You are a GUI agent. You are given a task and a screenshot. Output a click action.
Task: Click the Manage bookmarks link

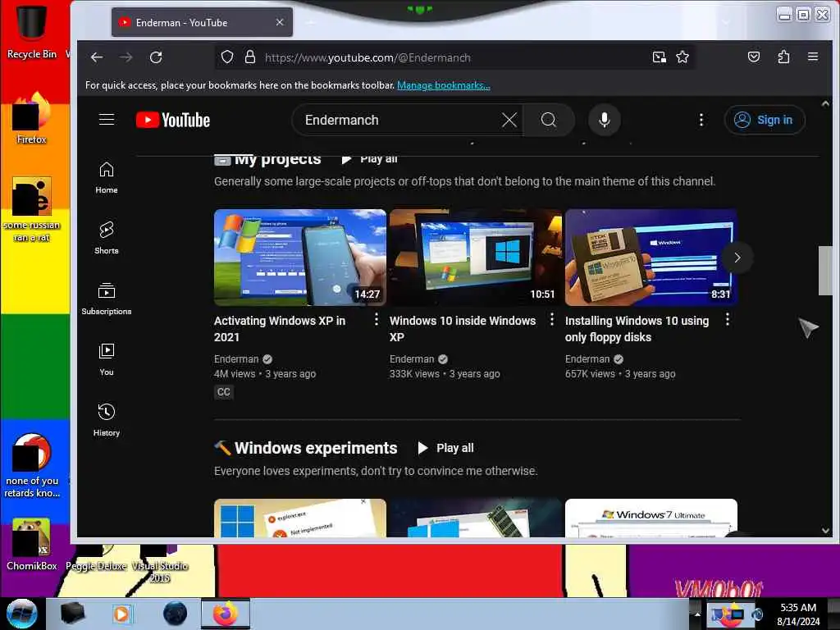444,85
